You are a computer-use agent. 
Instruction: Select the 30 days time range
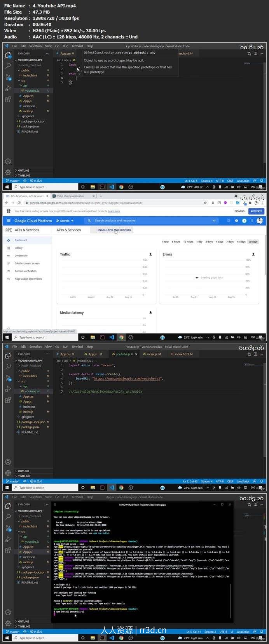pyautogui.click(x=253, y=242)
